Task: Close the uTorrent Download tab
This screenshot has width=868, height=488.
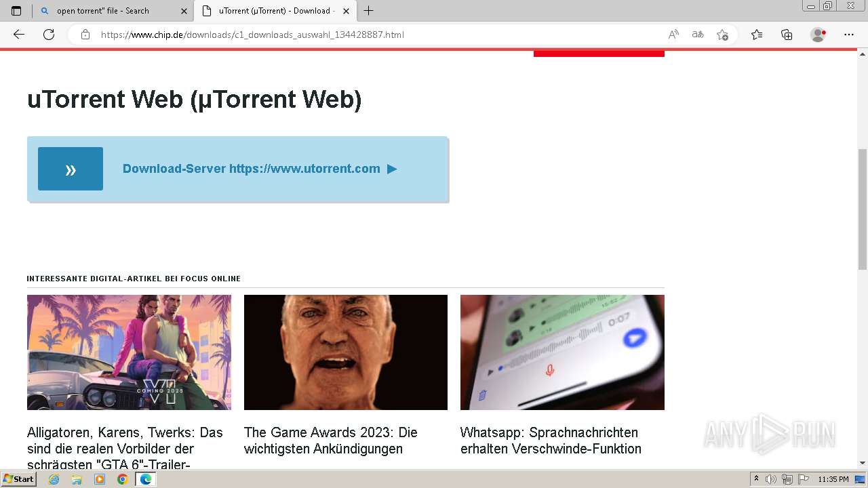Action: pos(347,11)
